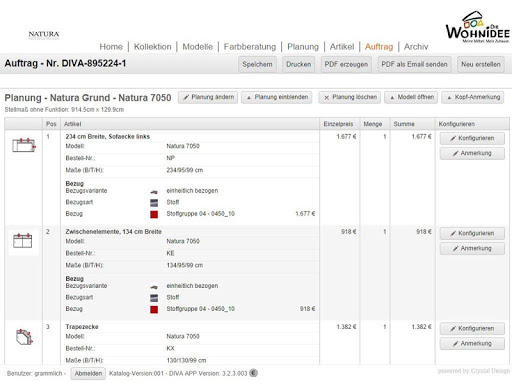Select the red Bezug swatch in position 1
The height and width of the screenshot is (384, 512).
154,214
